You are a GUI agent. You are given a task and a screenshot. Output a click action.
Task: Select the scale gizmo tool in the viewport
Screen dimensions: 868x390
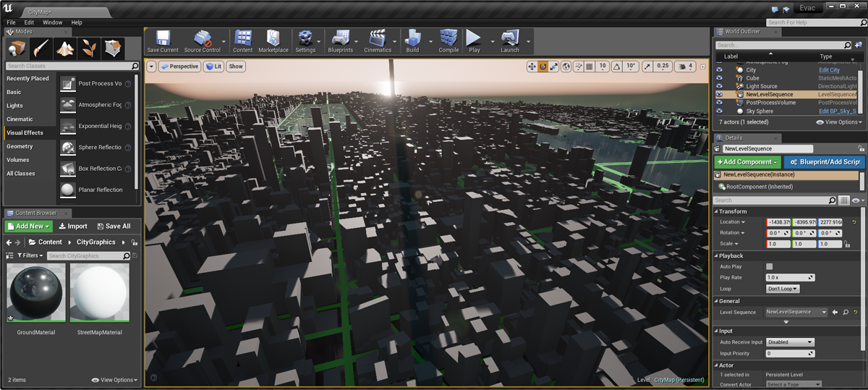(x=553, y=67)
